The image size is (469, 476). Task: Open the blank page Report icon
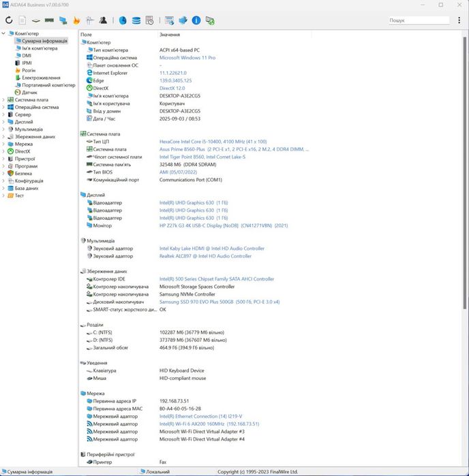[x=22, y=20]
